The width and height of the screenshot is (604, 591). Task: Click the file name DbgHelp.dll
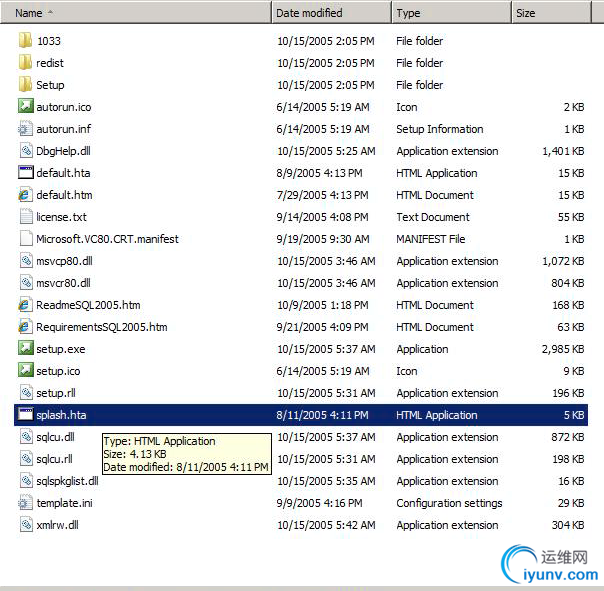(63, 151)
